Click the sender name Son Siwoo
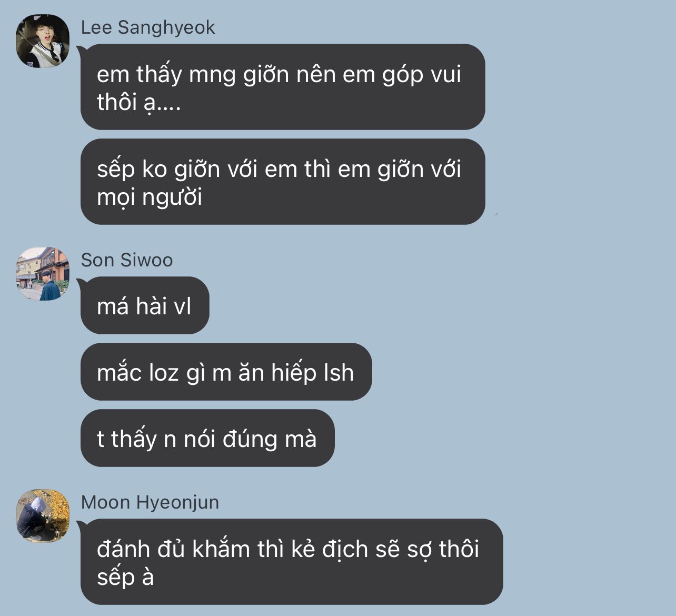Image resolution: width=676 pixels, height=616 pixels. (127, 260)
